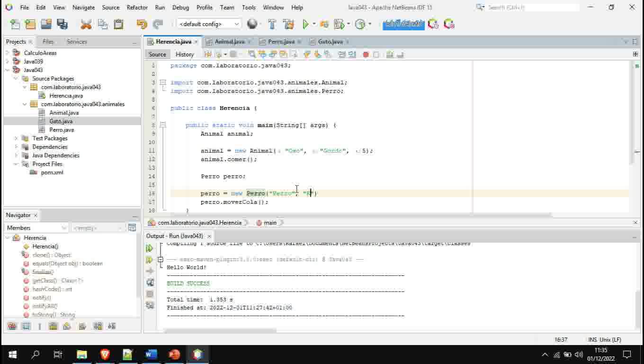Click the Save All toolbar icon
This screenshot has height=364, width=644.
(x=62, y=24)
